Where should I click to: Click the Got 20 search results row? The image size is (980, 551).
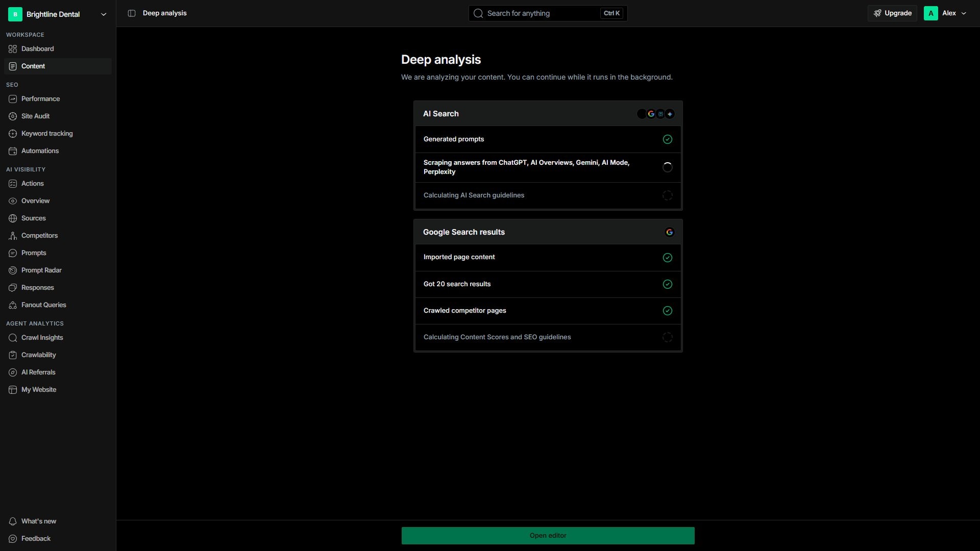pos(548,284)
